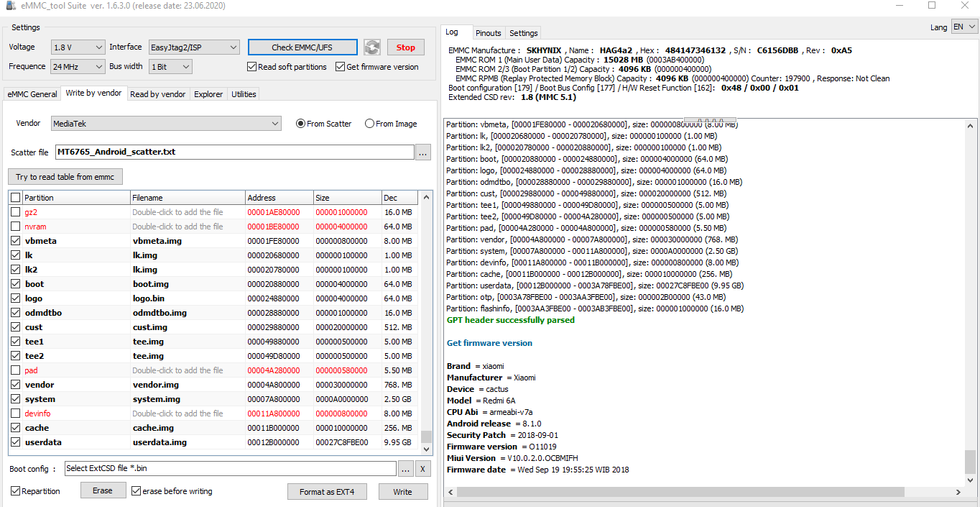This screenshot has width=980, height=507.
Task: Open the Bus width dropdown
Action: click(x=170, y=67)
